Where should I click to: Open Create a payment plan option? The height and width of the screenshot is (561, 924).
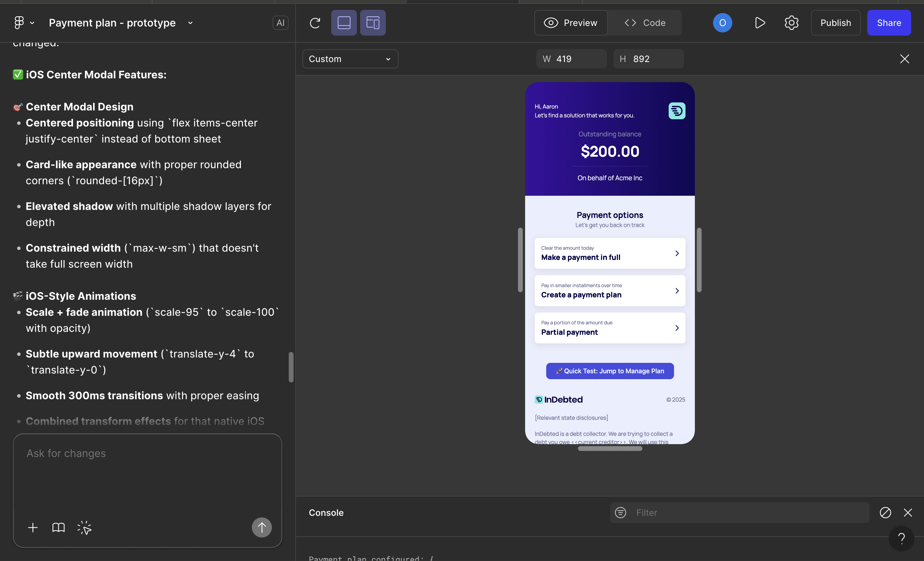(x=609, y=291)
